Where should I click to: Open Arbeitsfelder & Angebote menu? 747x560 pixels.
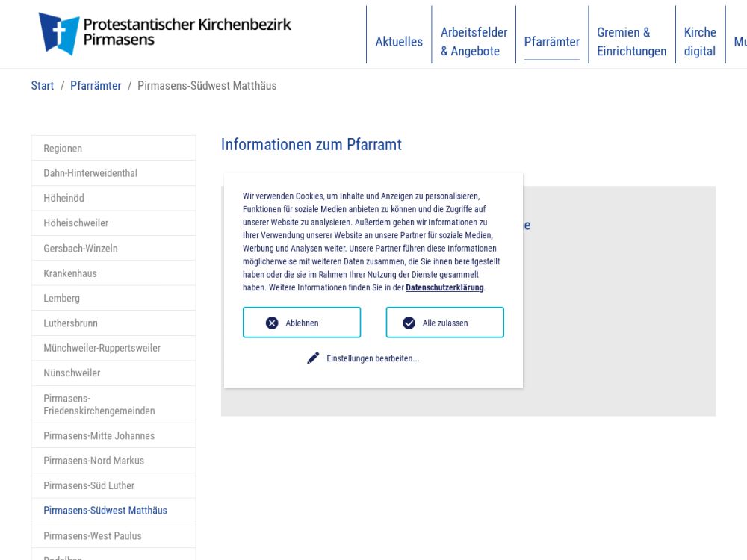474,42
